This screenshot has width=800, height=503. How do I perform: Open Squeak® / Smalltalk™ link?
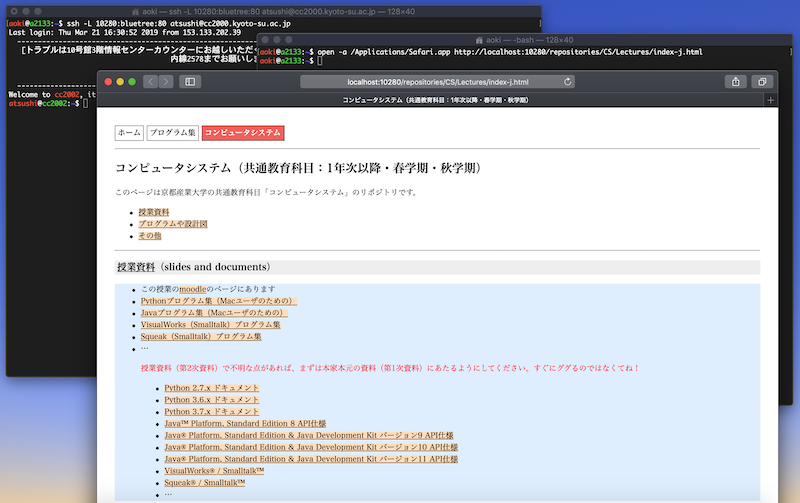[205, 483]
